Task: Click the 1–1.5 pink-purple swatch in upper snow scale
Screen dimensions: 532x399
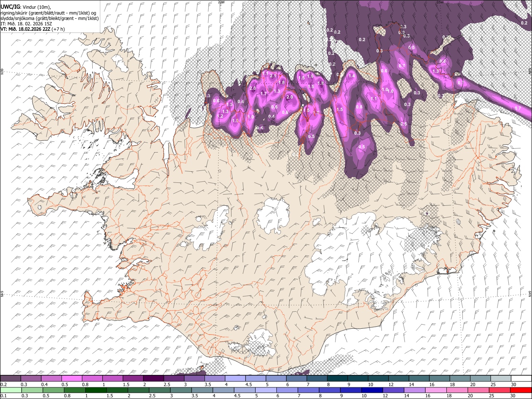Action: 113,379
